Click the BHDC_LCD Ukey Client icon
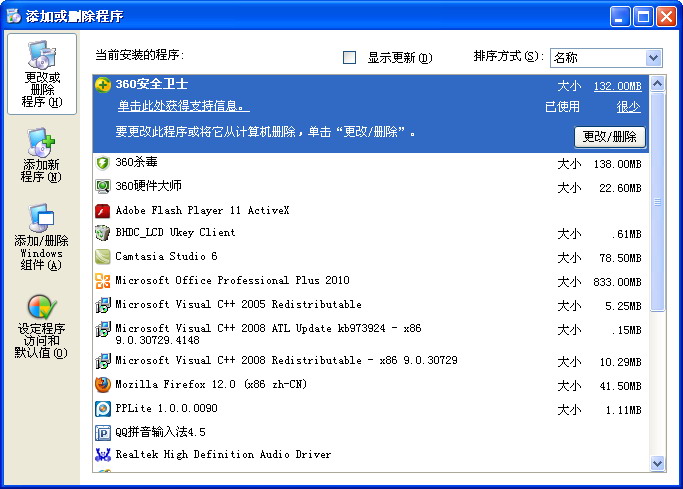Image resolution: width=683 pixels, height=489 pixels. 103,233
